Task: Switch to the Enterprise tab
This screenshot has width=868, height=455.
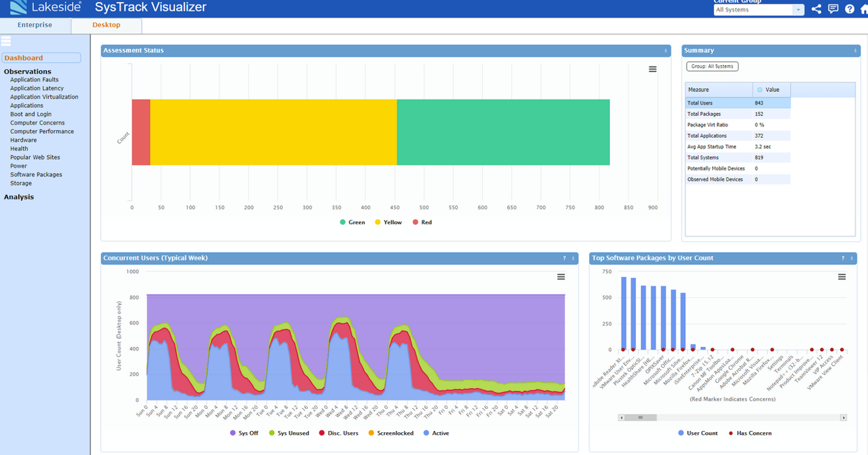Action: pyautogui.click(x=35, y=25)
